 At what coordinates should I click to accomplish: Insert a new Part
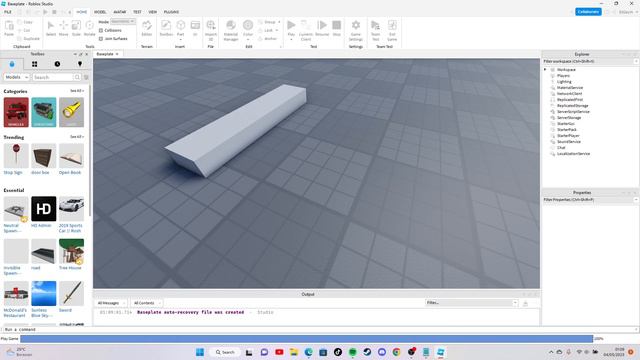(180, 28)
